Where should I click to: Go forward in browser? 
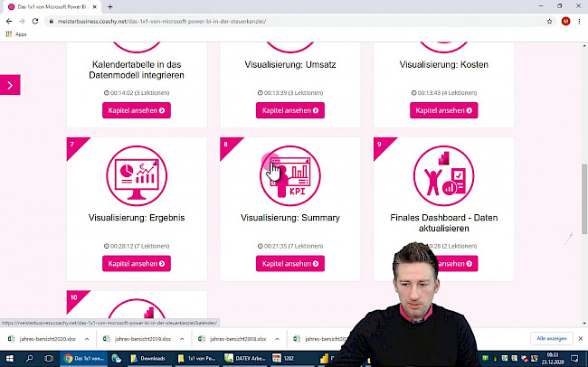(22, 22)
